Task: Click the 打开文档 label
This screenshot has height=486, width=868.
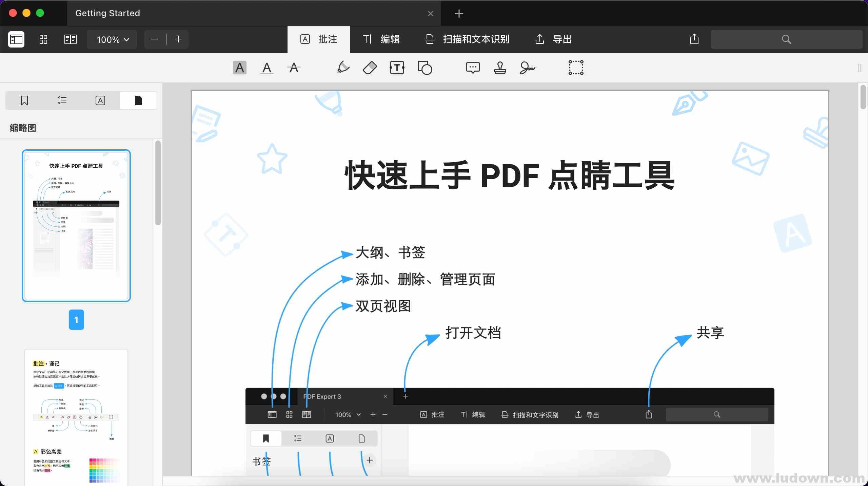Action: click(473, 333)
